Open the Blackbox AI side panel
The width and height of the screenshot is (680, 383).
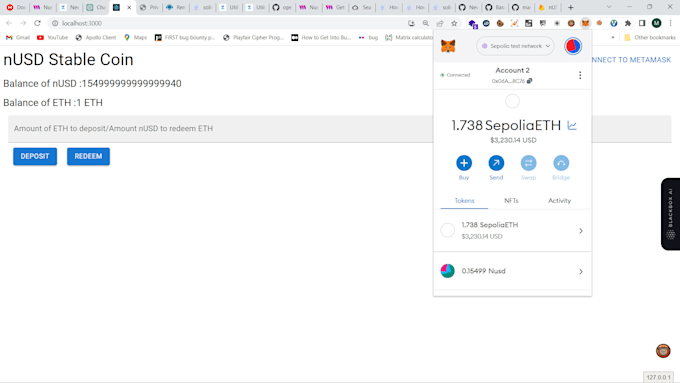click(x=670, y=214)
